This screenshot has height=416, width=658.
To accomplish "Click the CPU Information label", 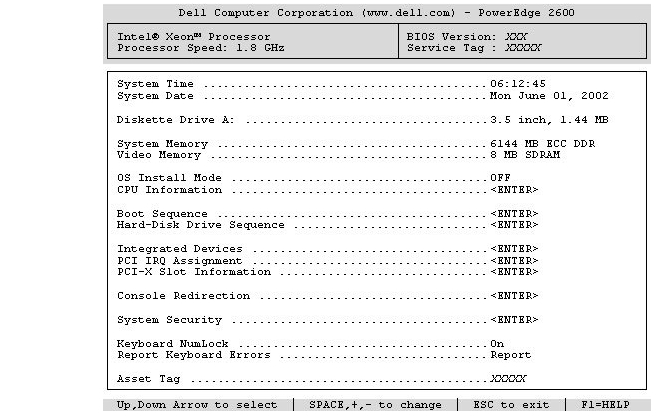I will (170, 190).
